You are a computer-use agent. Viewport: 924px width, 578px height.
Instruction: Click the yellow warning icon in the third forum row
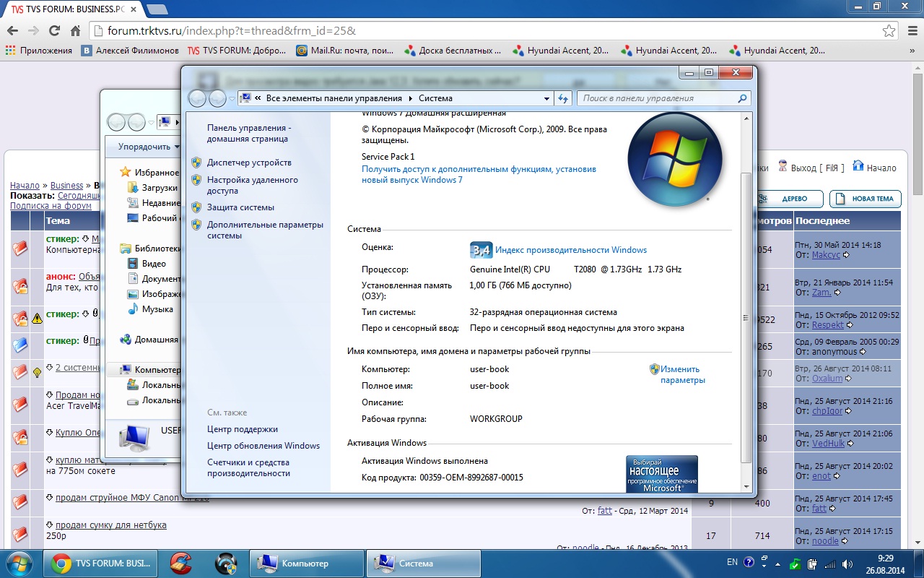tap(37, 319)
